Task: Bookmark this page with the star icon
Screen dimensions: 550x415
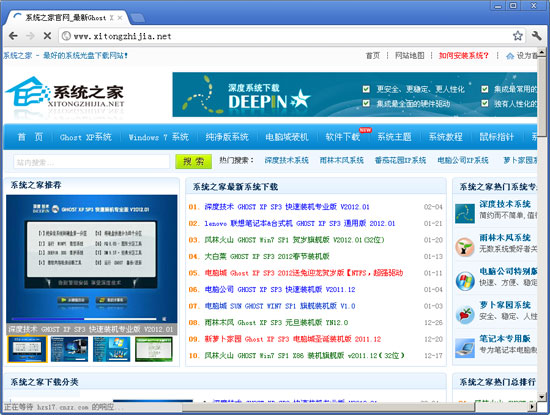Action: point(517,36)
